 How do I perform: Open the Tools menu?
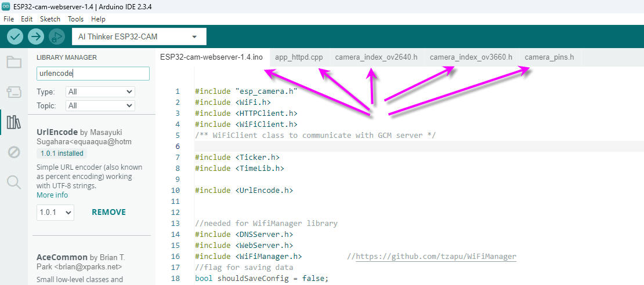click(x=75, y=19)
